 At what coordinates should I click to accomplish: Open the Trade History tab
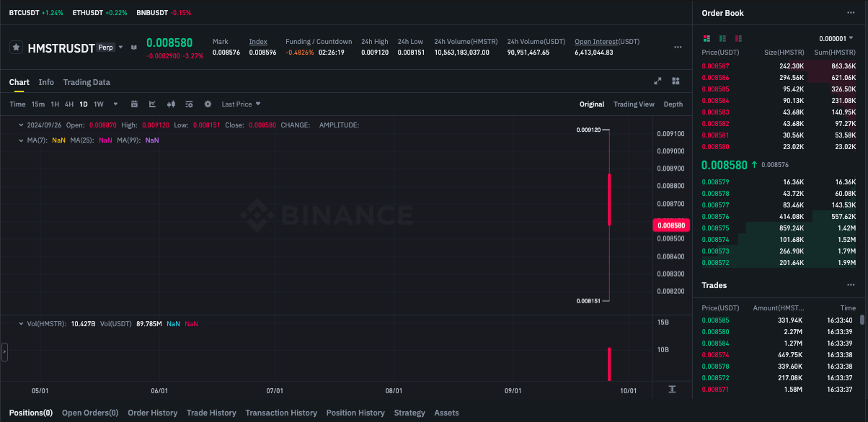(211, 413)
